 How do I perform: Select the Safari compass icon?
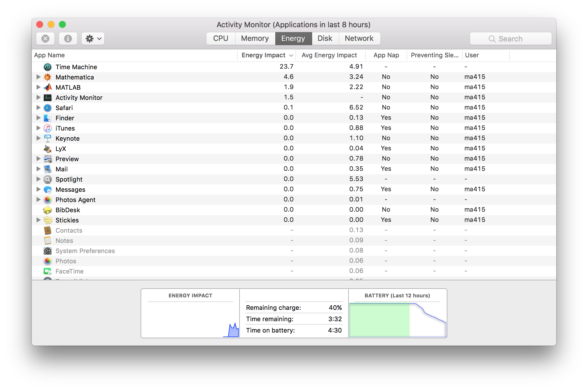click(48, 108)
